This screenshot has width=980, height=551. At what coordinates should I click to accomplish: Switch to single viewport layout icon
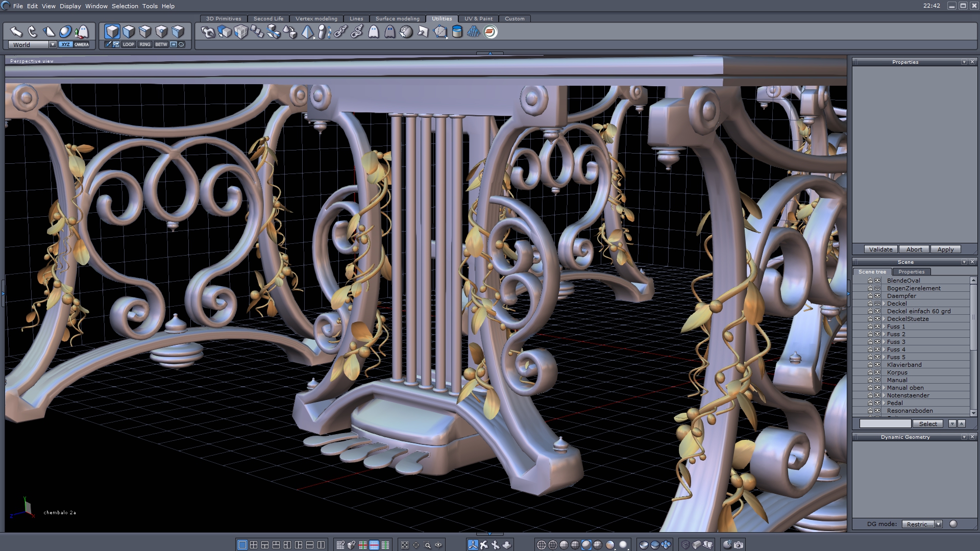[242, 545]
